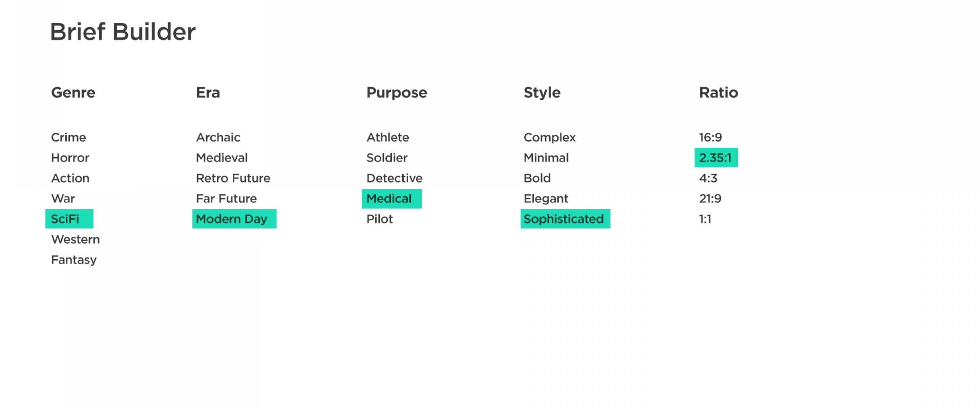Select the Crime genre option
The width and height of the screenshot is (980, 408).
tap(69, 137)
